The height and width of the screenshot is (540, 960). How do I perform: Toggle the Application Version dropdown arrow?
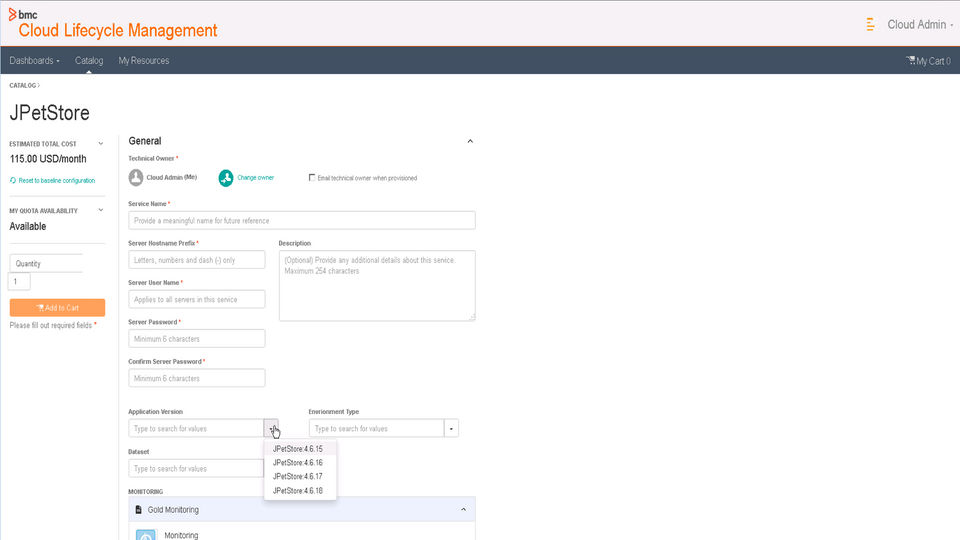click(x=271, y=428)
